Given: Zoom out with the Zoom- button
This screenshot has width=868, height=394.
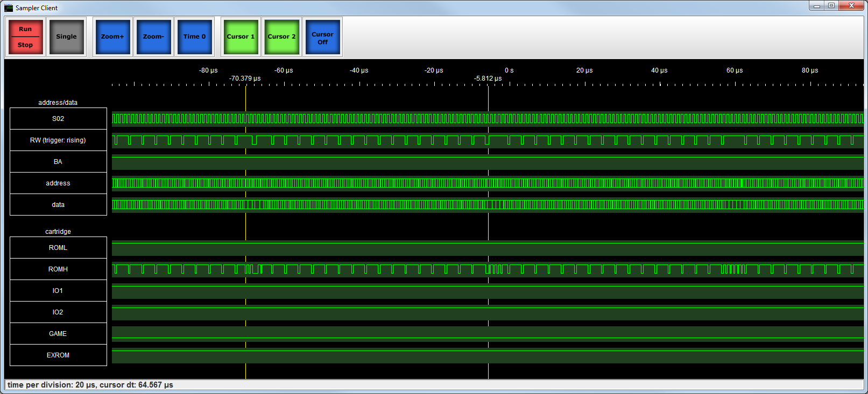Looking at the screenshot, I should point(153,37).
